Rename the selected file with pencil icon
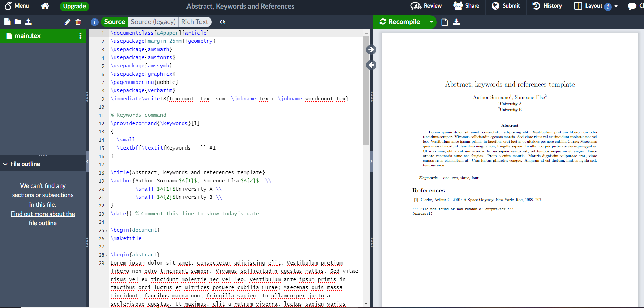This screenshot has height=308, width=644. click(x=67, y=22)
